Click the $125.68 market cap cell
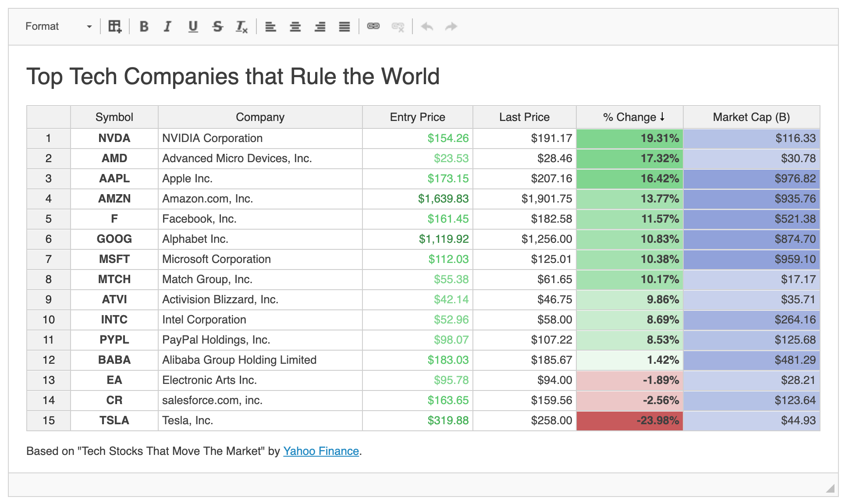 pyautogui.click(x=752, y=340)
